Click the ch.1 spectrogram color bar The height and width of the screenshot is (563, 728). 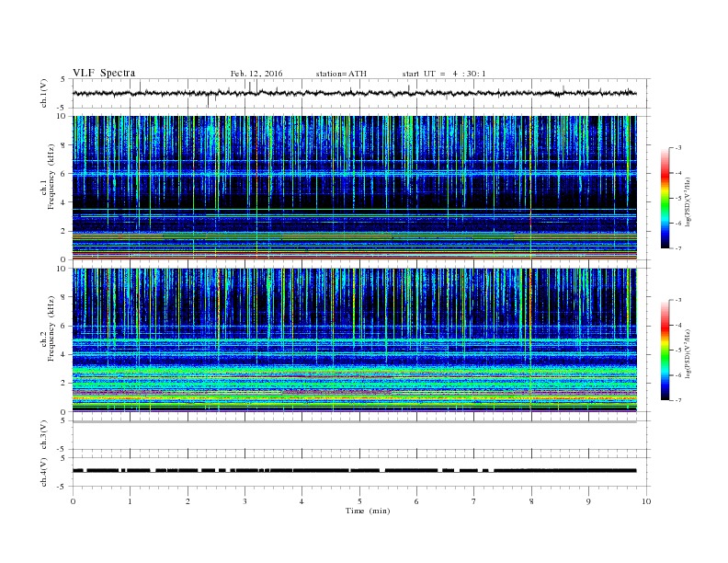click(x=665, y=198)
